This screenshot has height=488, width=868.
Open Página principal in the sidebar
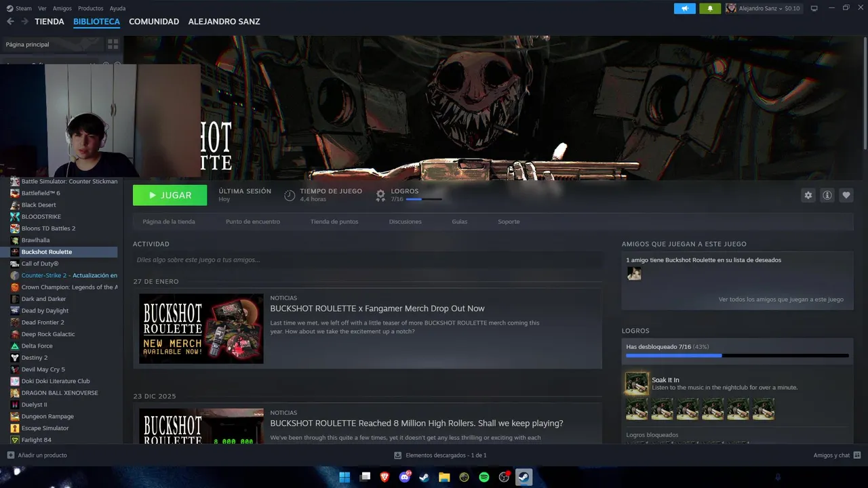pyautogui.click(x=27, y=44)
